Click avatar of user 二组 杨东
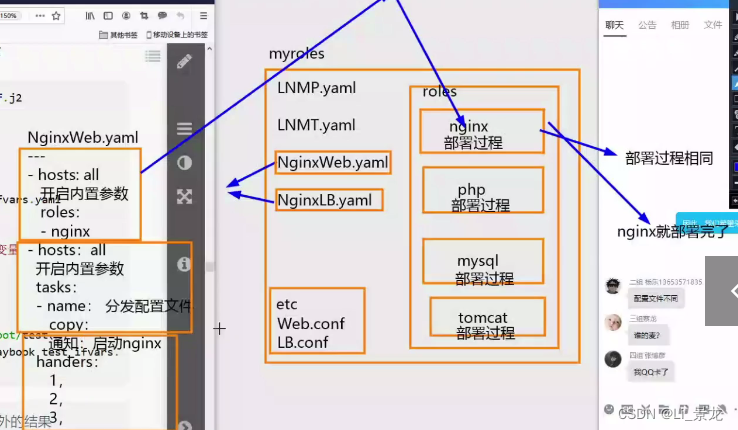 pyautogui.click(x=613, y=286)
